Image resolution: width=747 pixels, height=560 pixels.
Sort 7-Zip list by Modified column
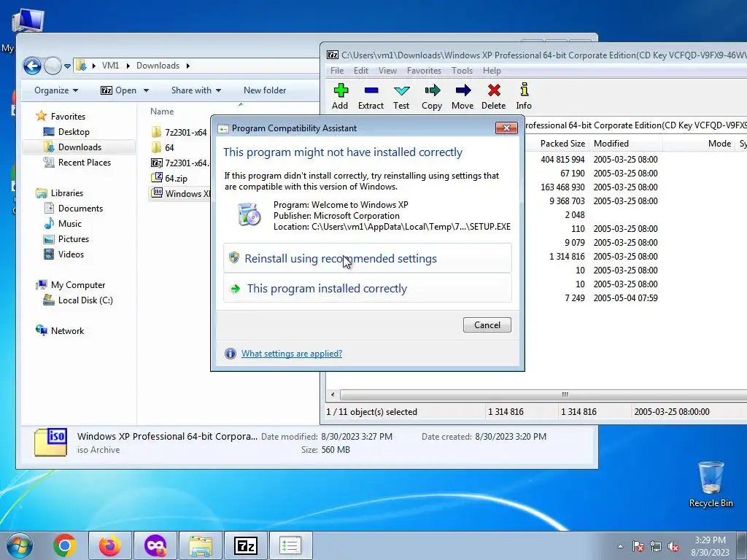point(611,144)
